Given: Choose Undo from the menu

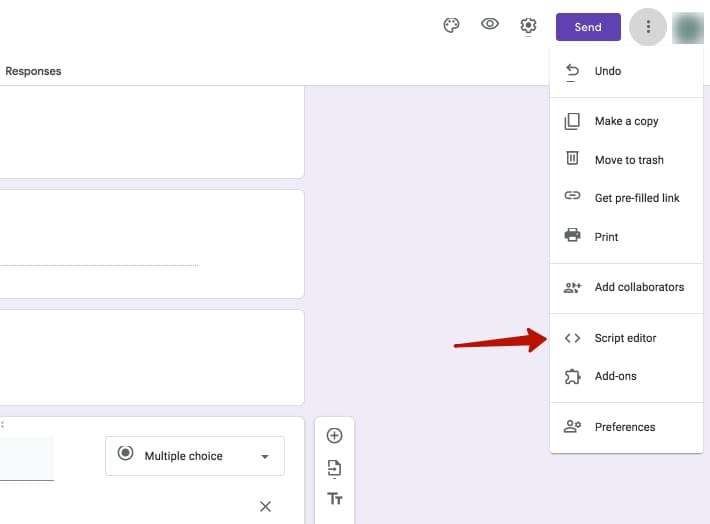Looking at the screenshot, I should pyautogui.click(x=627, y=71).
